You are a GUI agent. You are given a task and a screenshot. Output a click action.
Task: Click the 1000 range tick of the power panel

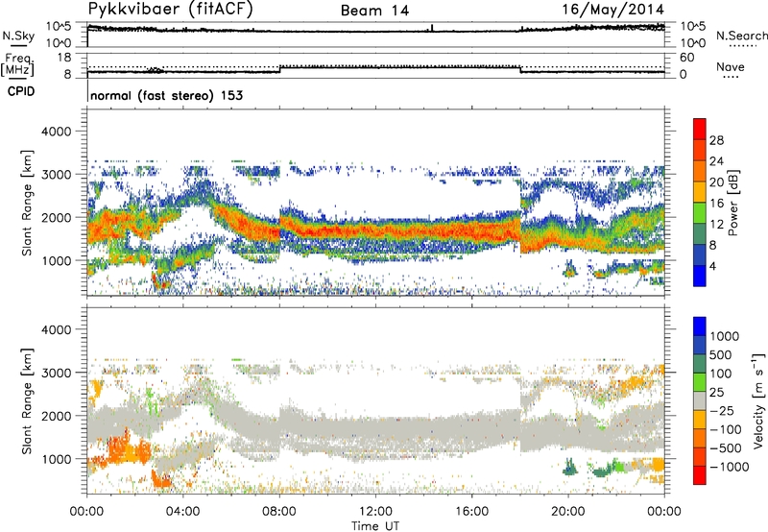[x=57, y=260]
